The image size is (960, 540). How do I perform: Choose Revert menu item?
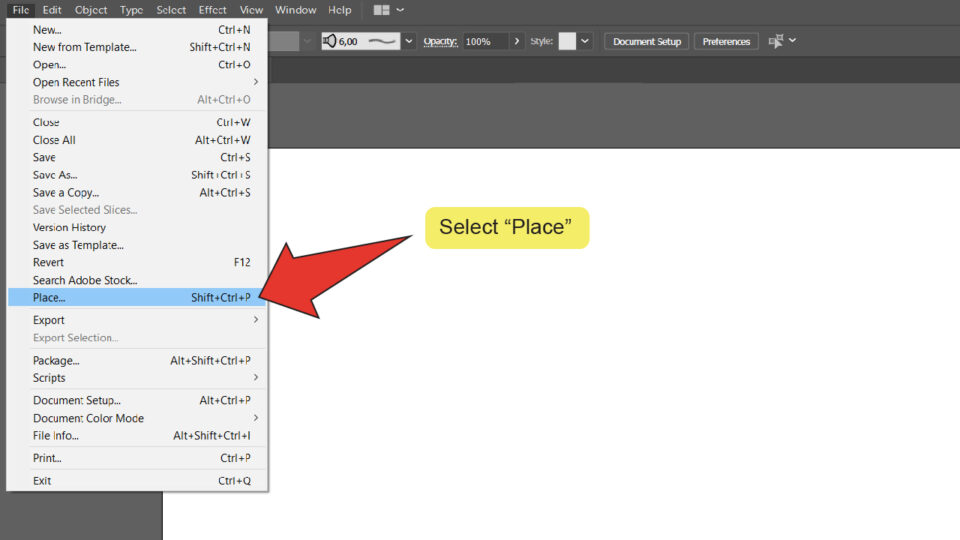[138, 262]
